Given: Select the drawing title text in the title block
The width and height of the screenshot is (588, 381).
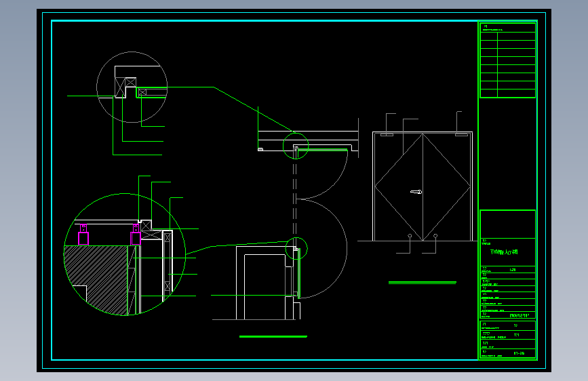Looking at the screenshot, I should [x=504, y=252].
